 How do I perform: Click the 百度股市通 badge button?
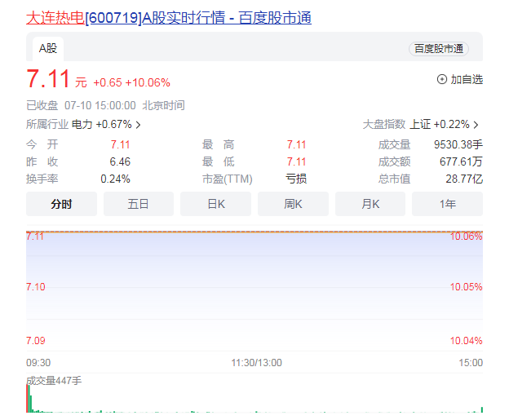click(439, 49)
